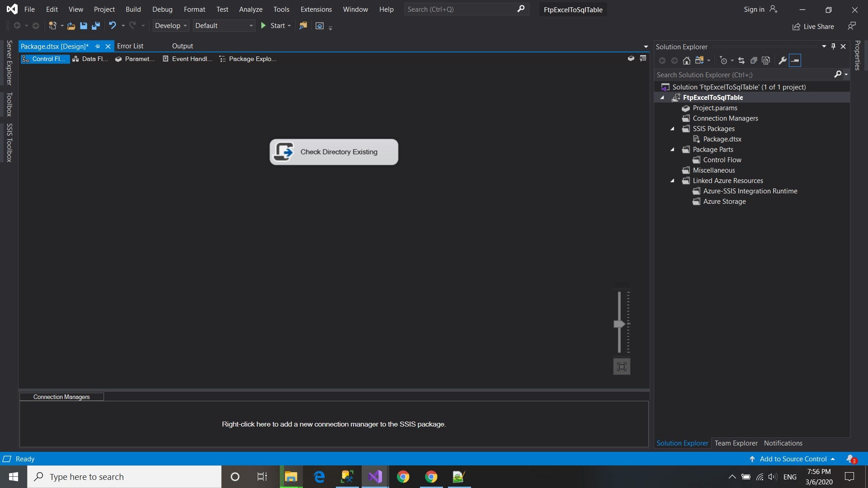Image resolution: width=868 pixels, height=488 pixels.
Task: Click Sync with Active Document icon
Action: pyautogui.click(x=741, y=61)
